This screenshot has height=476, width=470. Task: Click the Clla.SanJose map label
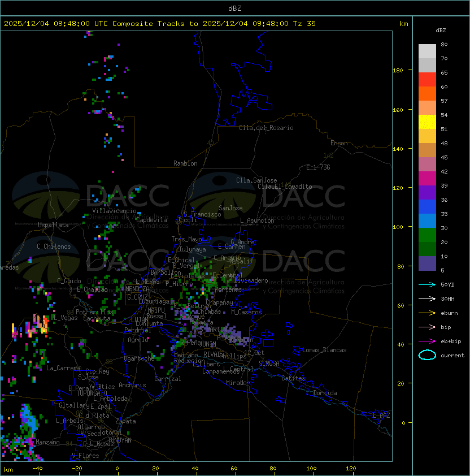click(x=256, y=180)
